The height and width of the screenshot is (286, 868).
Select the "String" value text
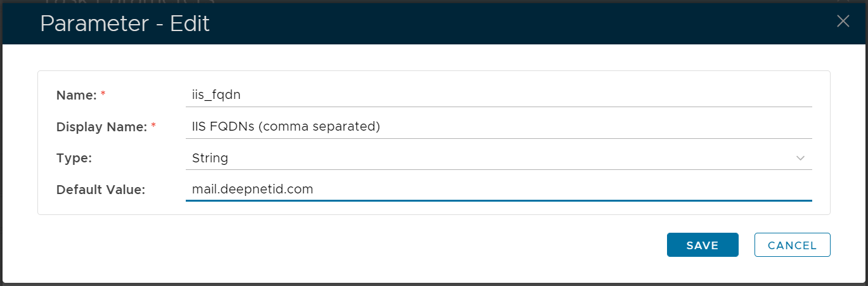pos(210,158)
